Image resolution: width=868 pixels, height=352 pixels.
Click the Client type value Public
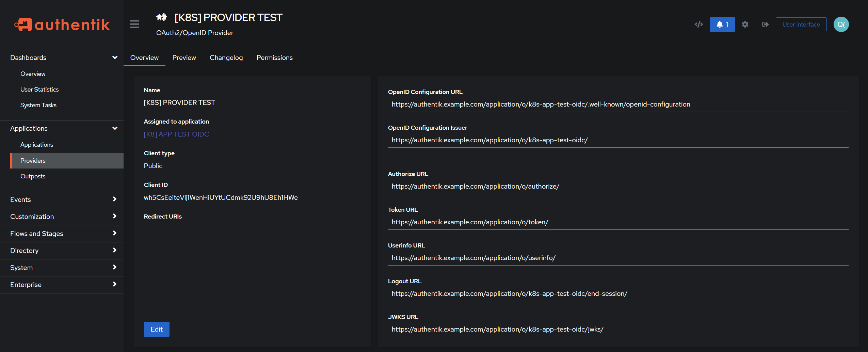(153, 166)
